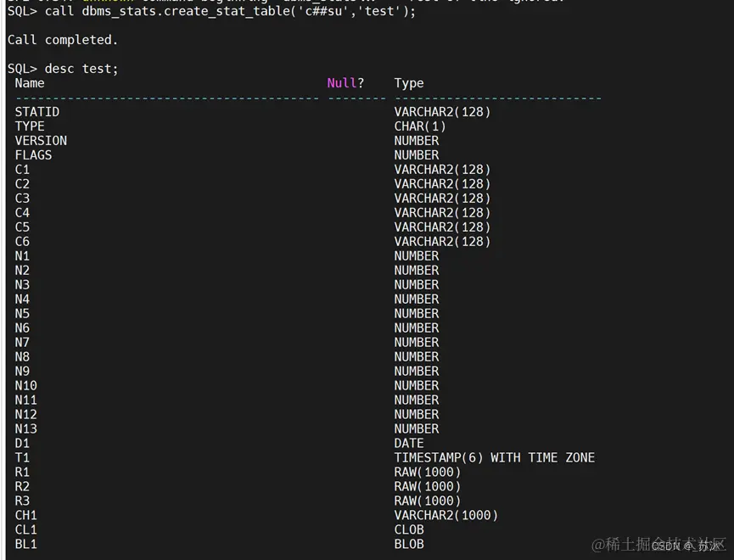Screen dimensions: 734x560
Task: Click NUMBER type in N13 row
Action: [416, 428]
